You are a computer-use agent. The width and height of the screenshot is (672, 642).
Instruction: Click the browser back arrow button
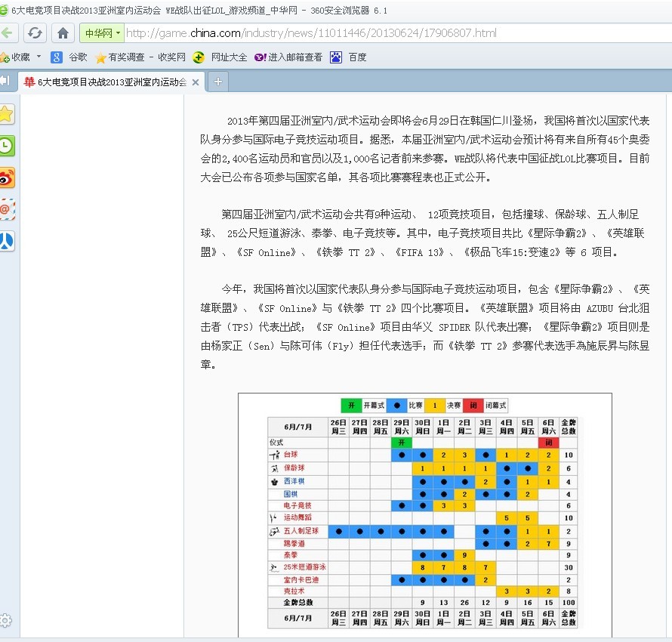pyautogui.click(x=8, y=33)
